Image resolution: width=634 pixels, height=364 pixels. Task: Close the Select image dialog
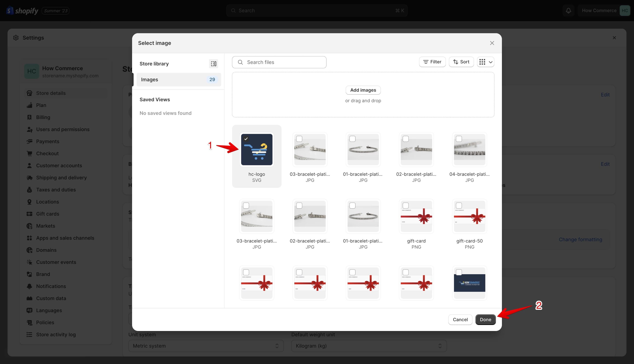pyautogui.click(x=492, y=43)
